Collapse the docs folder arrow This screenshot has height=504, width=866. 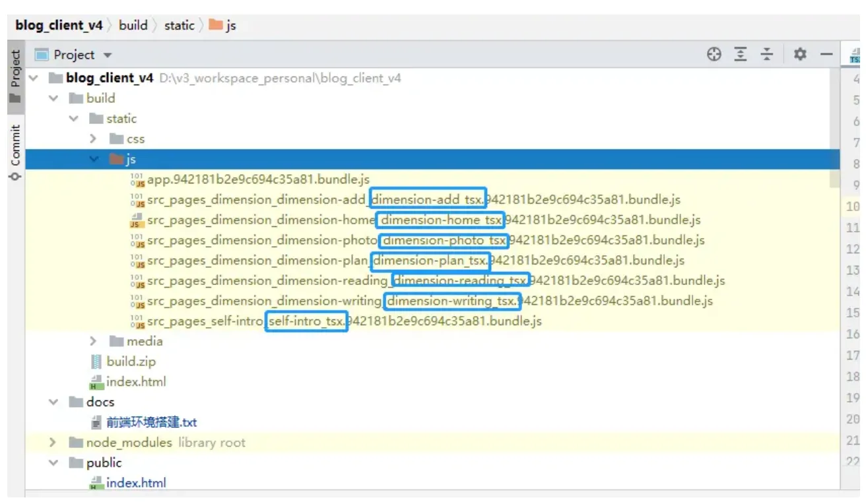point(53,402)
